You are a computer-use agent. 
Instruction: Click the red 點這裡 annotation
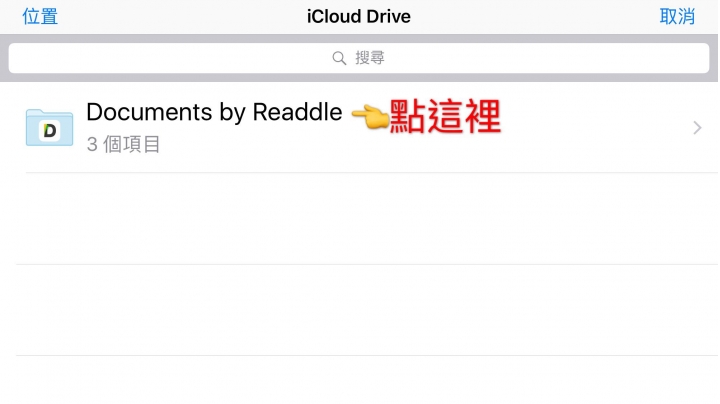pos(445,117)
